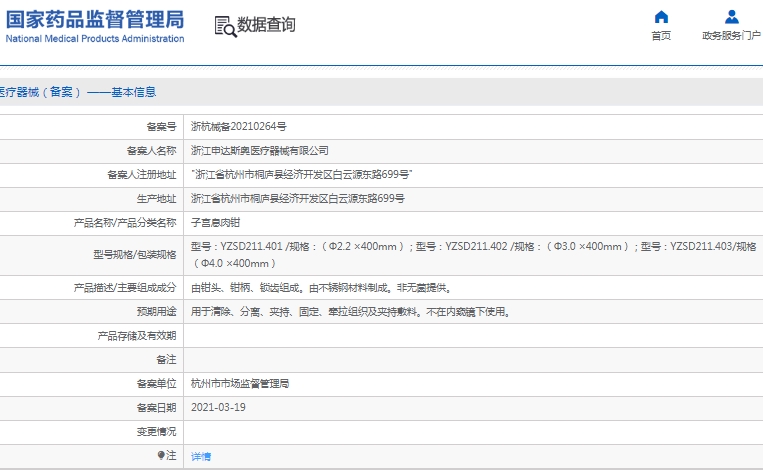
Task: Select 浙江申达斯奥医疗器械有限公司 company name
Action: pos(259,151)
